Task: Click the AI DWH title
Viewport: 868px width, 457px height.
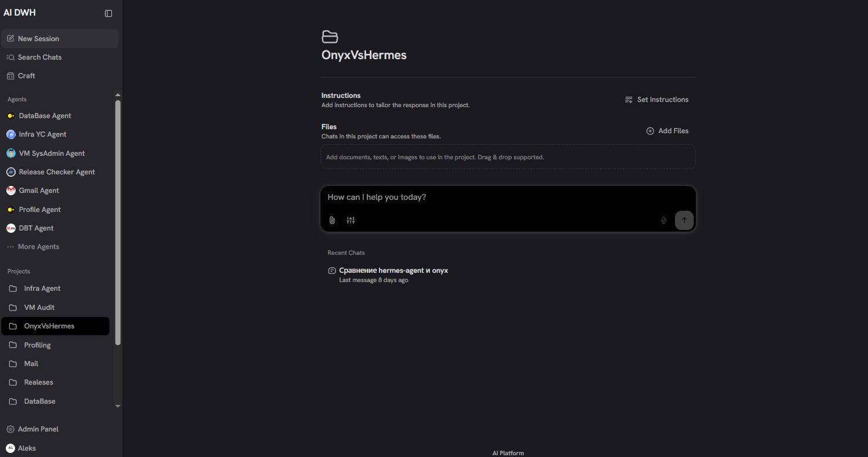Action: pos(20,13)
